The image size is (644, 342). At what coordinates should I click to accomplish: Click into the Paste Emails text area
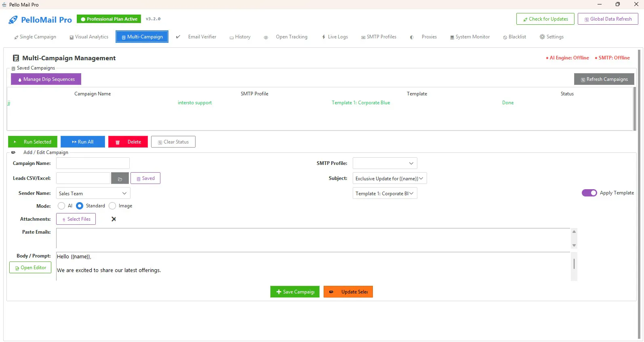(x=313, y=239)
